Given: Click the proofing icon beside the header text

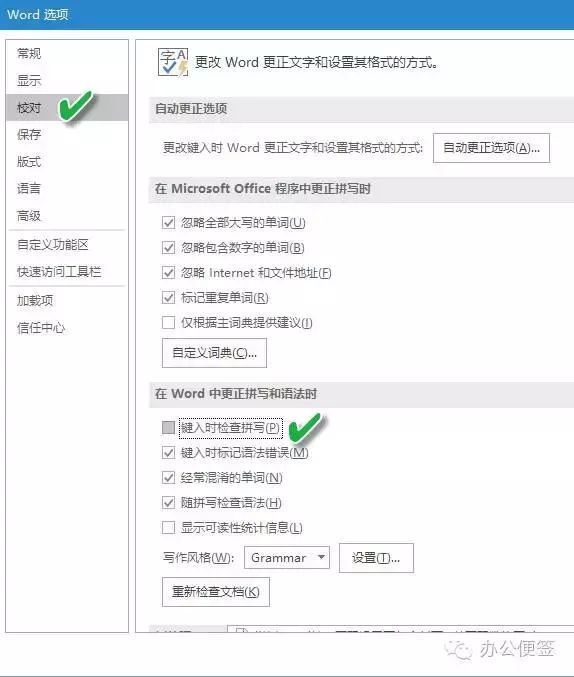Looking at the screenshot, I should (173, 63).
